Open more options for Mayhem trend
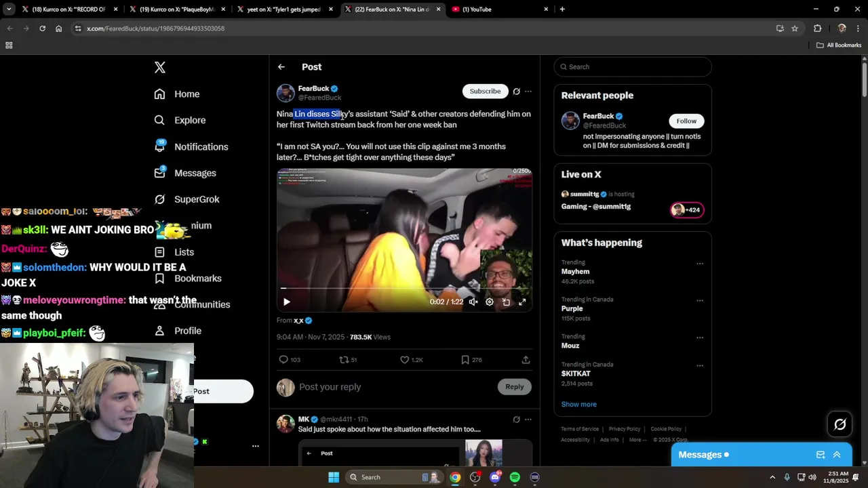868x488 pixels. point(700,264)
